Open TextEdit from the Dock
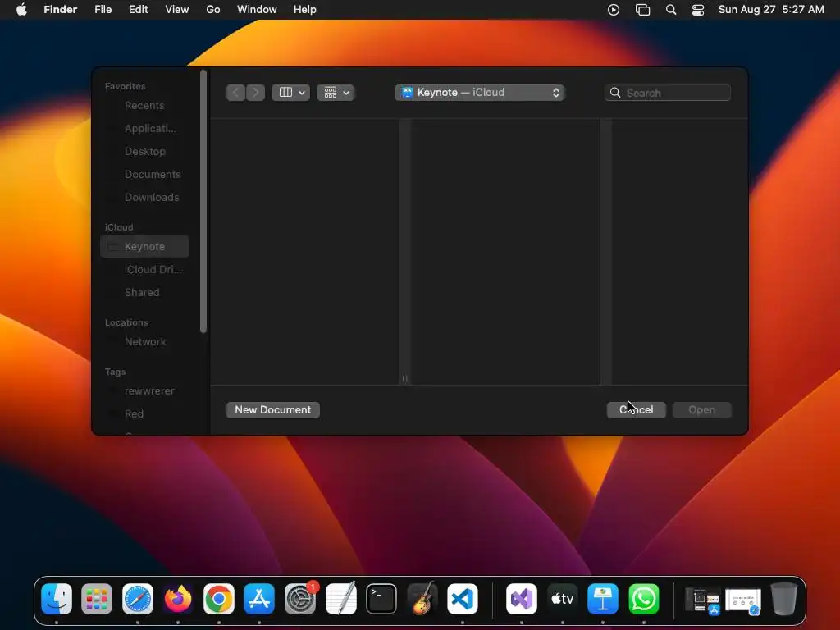This screenshot has width=840, height=630. [340, 599]
